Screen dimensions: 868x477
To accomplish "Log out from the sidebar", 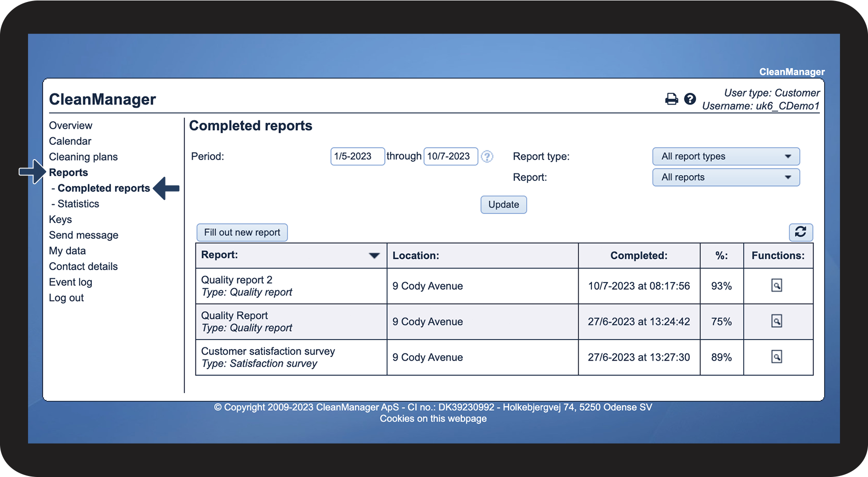I will pos(66,298).
